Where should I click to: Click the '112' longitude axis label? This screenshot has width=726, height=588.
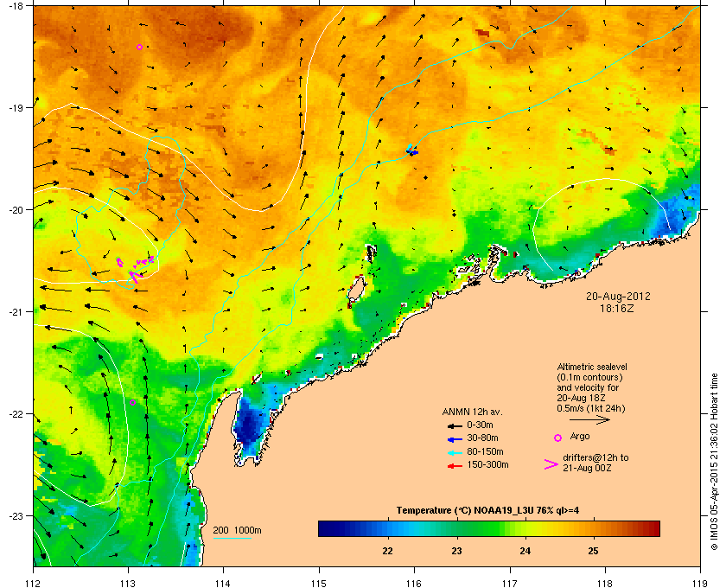[x=34, y=583]
